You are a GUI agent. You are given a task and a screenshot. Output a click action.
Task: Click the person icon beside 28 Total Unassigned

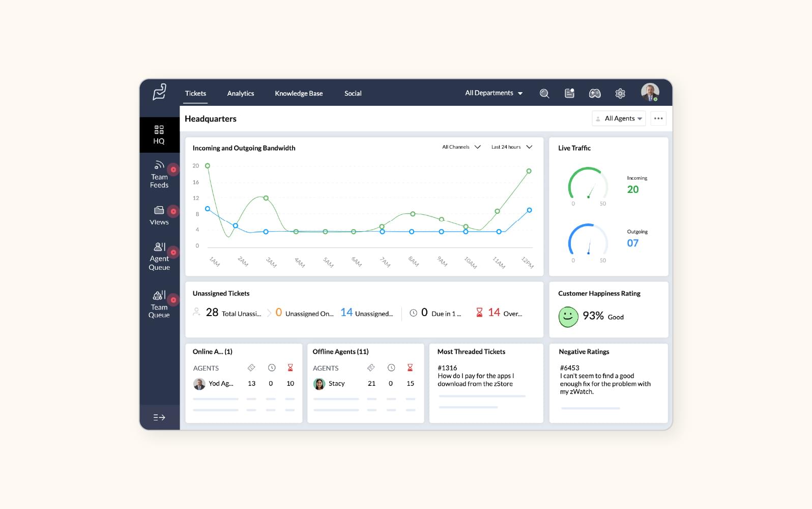pos(196,312)
